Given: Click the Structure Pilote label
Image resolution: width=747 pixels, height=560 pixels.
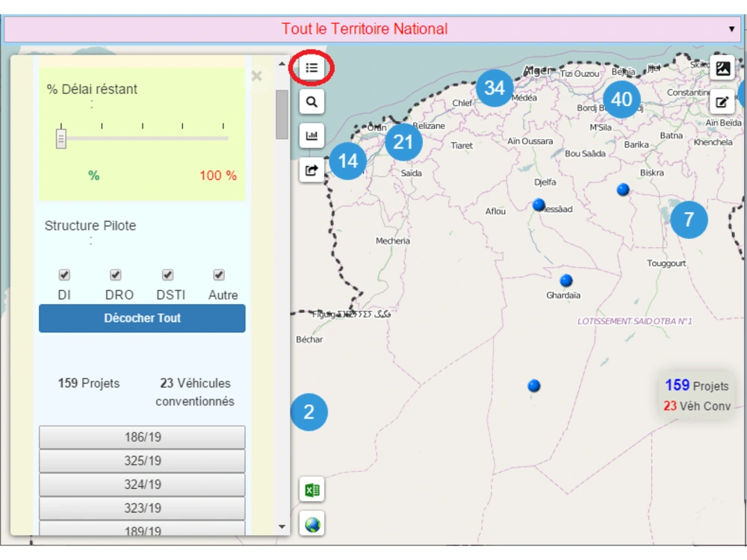Looking at the screenshot, I should pos(90,225).
